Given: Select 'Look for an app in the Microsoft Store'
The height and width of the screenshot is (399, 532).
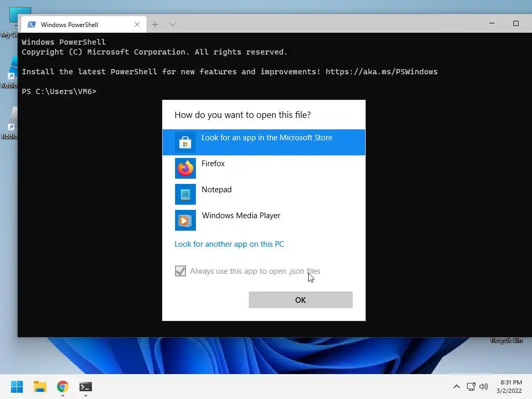Looking at the screenshot, I should click(264, 142).
